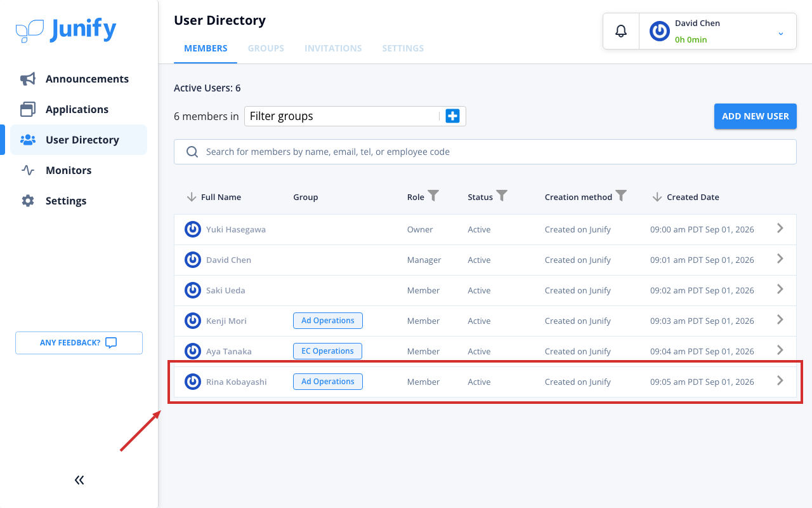Expand David Chen's row chevron
Viewport: 812px width, 508px height.
[780, 259]
